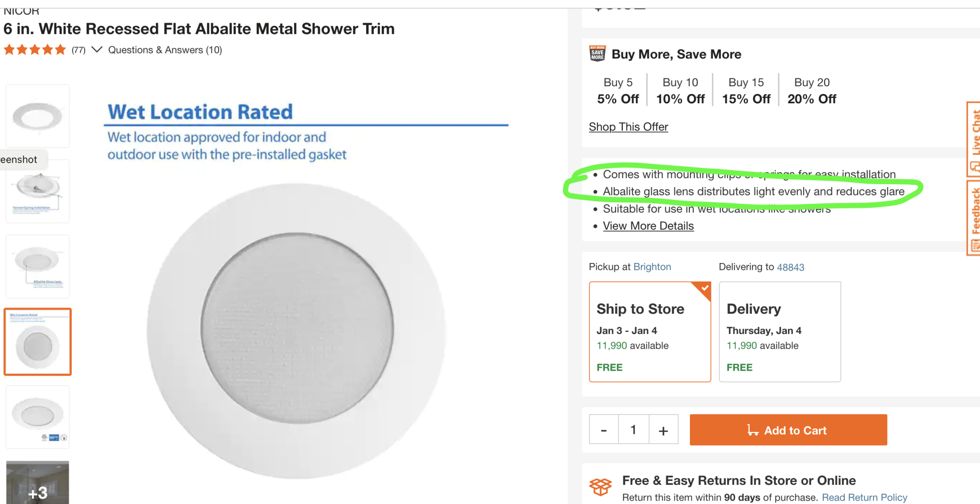Select the Ship to Store option

[649, 332]
